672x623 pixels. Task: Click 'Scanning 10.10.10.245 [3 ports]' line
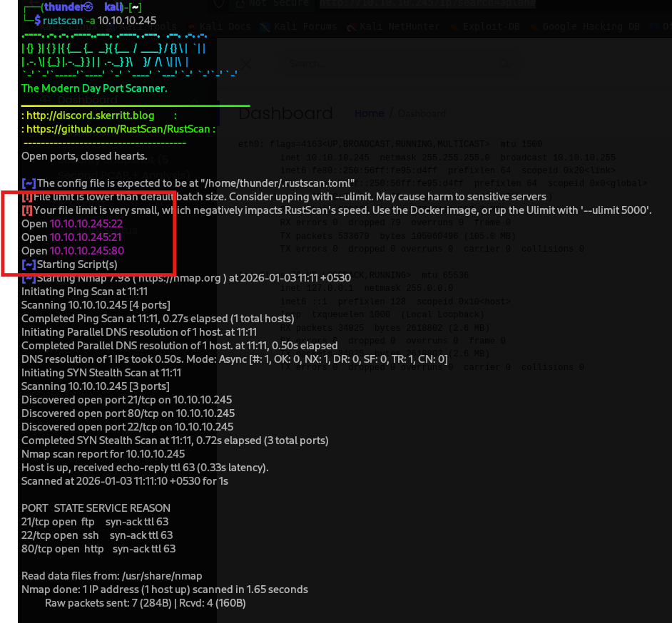coord(95,386)
